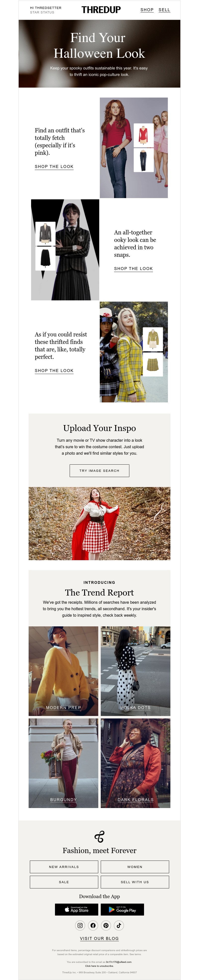Tap the App Store download badge
The width and height of the screenshot is (199, 980).
pos(76,909)
